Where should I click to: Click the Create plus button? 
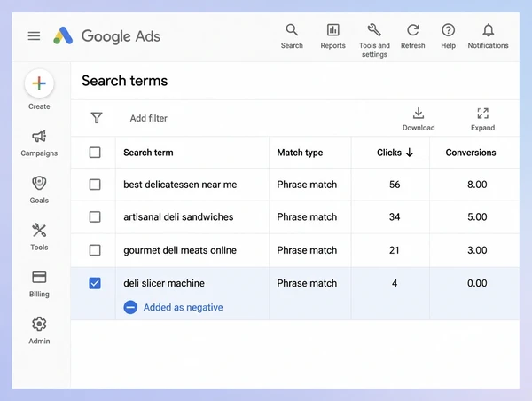[x=39, y=83]
